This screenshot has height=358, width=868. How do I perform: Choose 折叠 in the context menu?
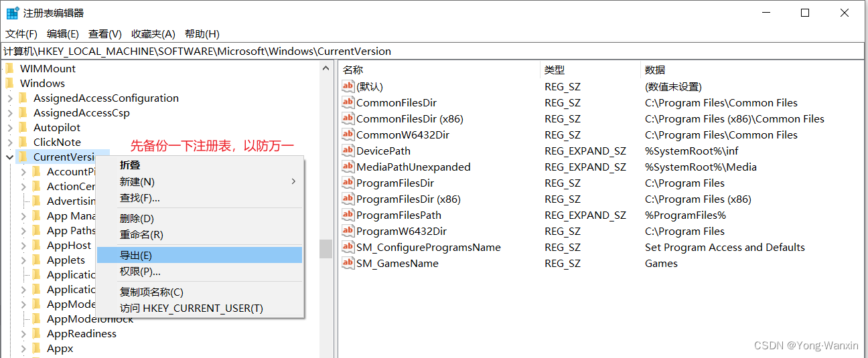(x=200, y=165)
